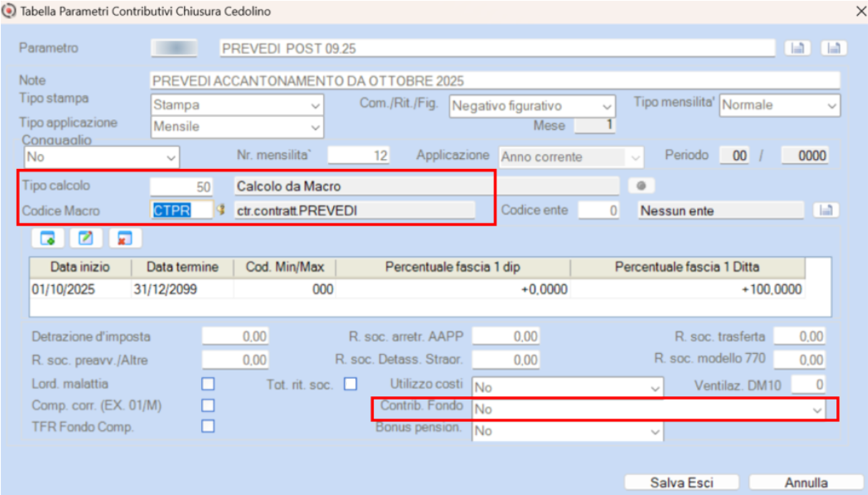Click the Cod. Min/Max column header
Screen dimensions: 868x495
[x=285, y=267]
